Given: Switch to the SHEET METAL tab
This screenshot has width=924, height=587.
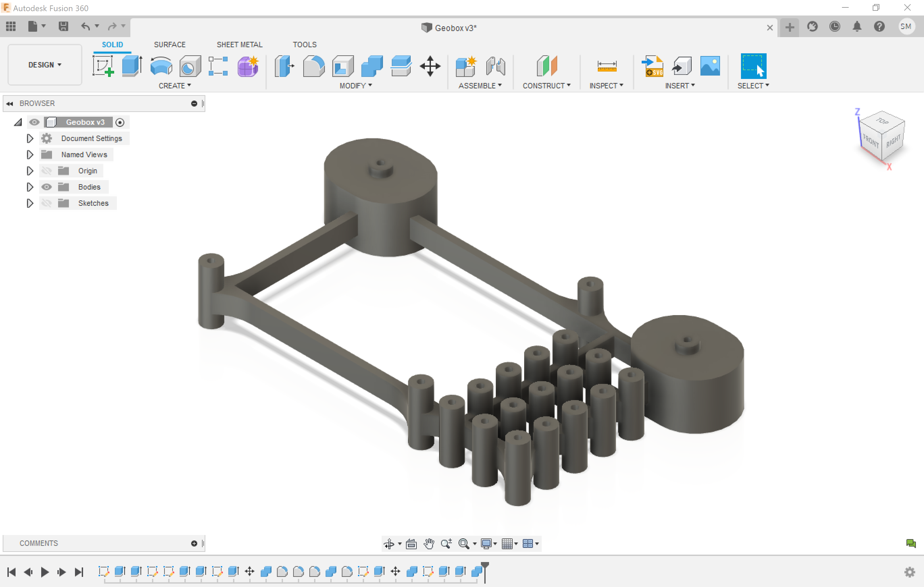Looking at the screenshot, I should tap(239, 45).
